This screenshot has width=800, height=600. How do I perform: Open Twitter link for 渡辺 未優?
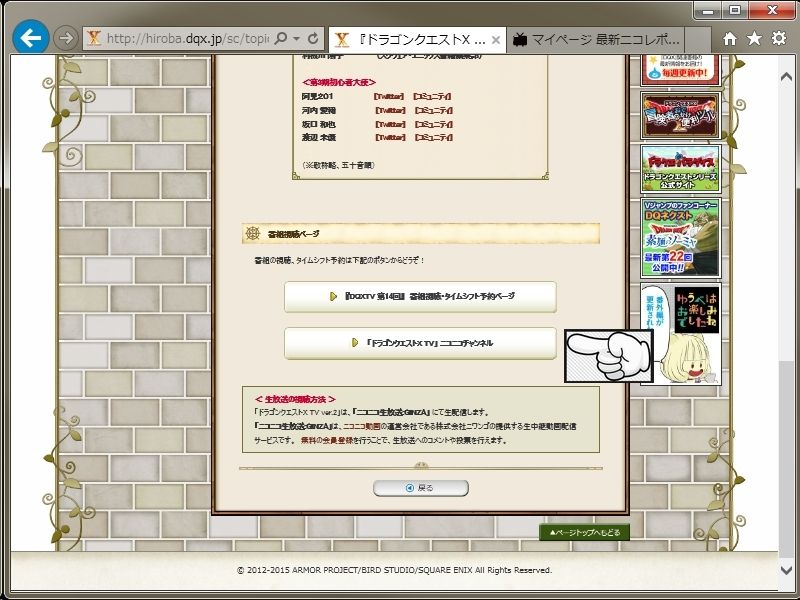pos(390,137)
